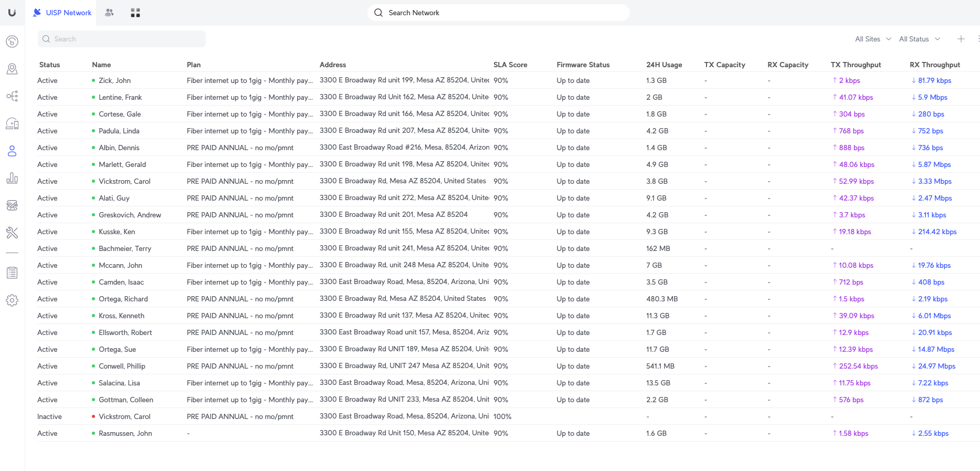
Task: Switch to the UISP Network tab
Action: 62,13
